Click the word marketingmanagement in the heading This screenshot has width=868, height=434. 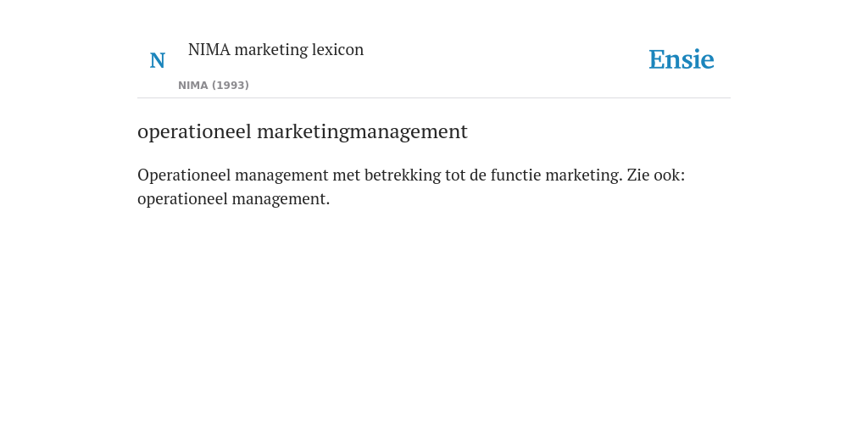pyautogui.click(x=363, y=131)
